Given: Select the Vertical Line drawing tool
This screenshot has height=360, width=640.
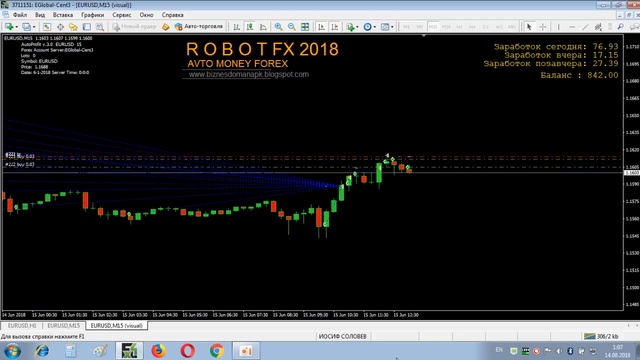Looking at the screenshot, I should [x=558, y=27].
